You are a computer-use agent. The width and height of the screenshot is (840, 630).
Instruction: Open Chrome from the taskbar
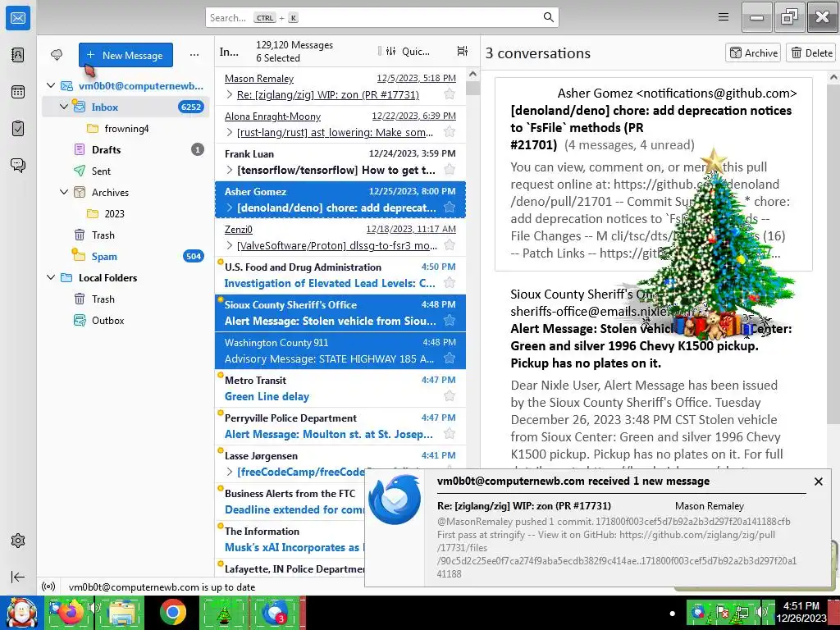point(172,612)
